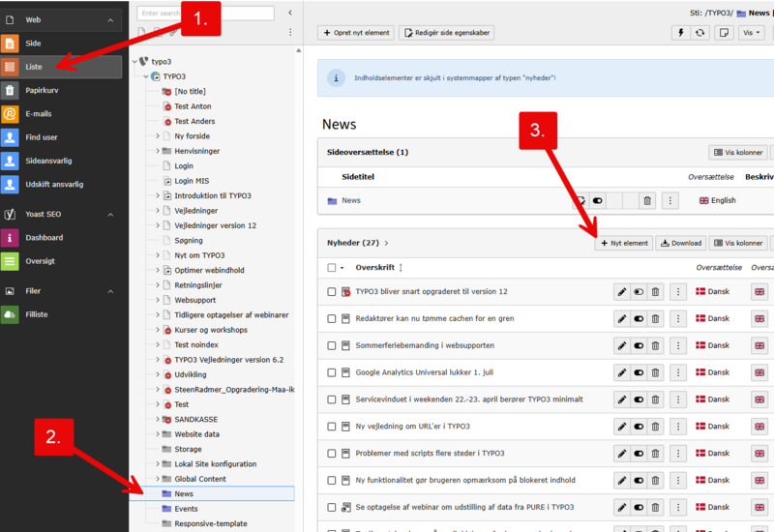Tick the checkbox beside 'Ny vejledning om URL'er'
The image size is (774, 532).
(332, 426)
